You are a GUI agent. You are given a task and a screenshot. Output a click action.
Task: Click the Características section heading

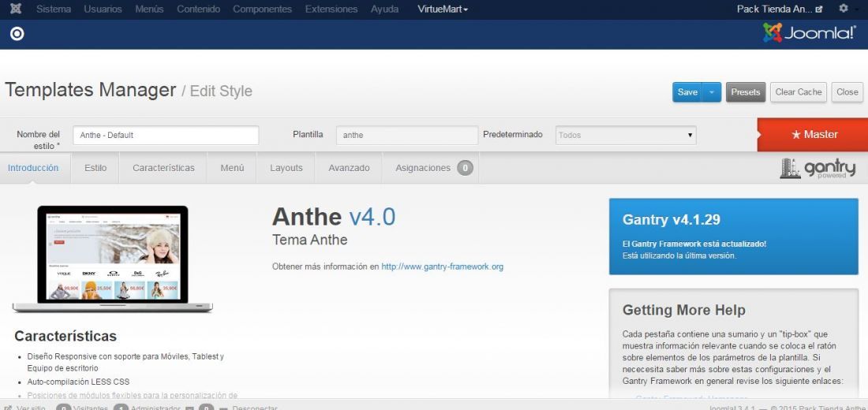click(x=65, y=336)
